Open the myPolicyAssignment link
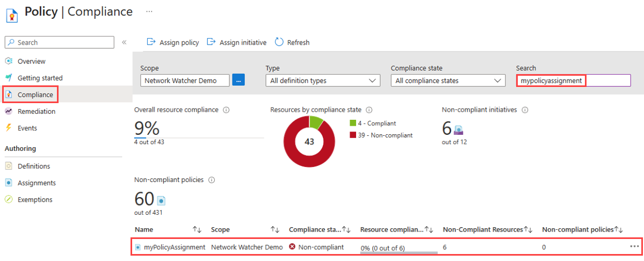This screenshot has width=644, height=261. (x=175, y=247)
